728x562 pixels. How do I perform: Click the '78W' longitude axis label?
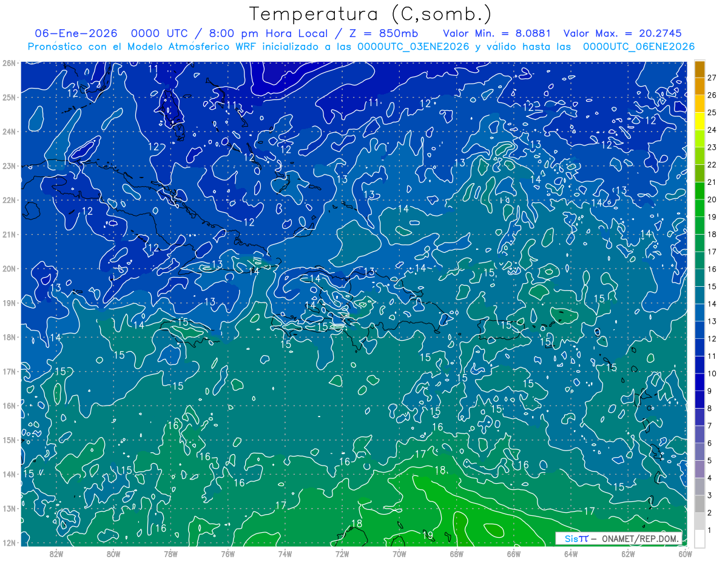click(x=170, y=553)
